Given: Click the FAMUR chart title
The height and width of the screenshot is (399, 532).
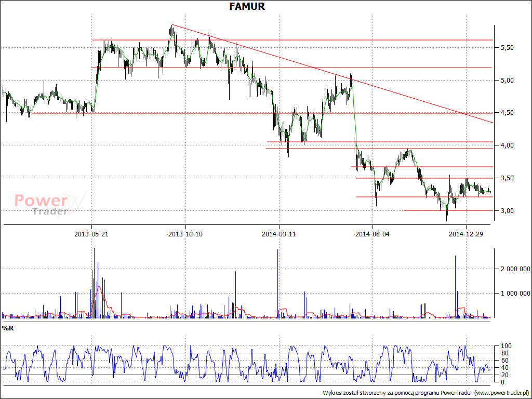Looking at the screenshot, I should point(247,6).
